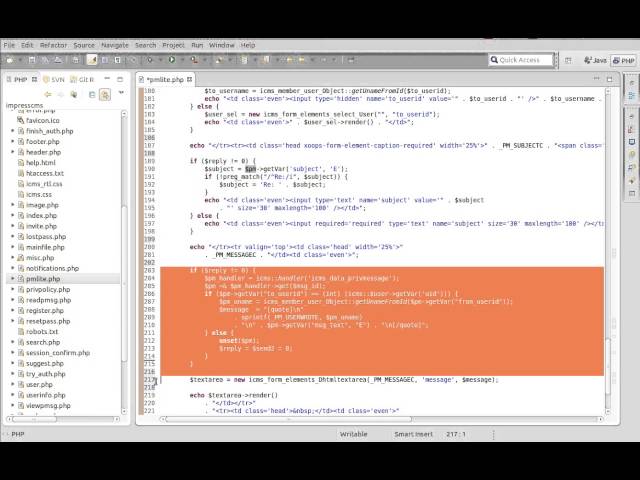Expand the viewpmsg.php tree node
This screenshot has height=480, width=640.
(x=12, y=406)
